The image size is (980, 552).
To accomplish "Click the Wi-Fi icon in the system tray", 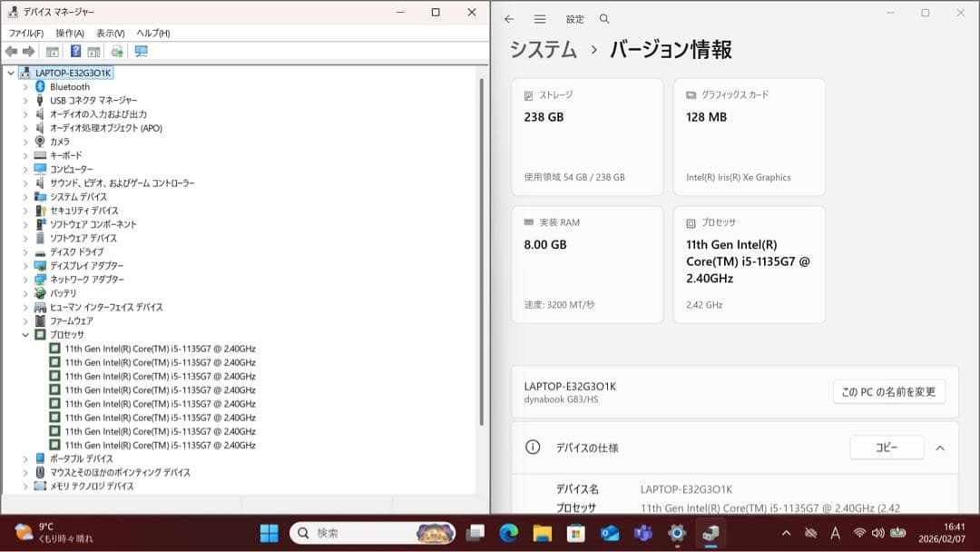I will [x=857, y=534].
